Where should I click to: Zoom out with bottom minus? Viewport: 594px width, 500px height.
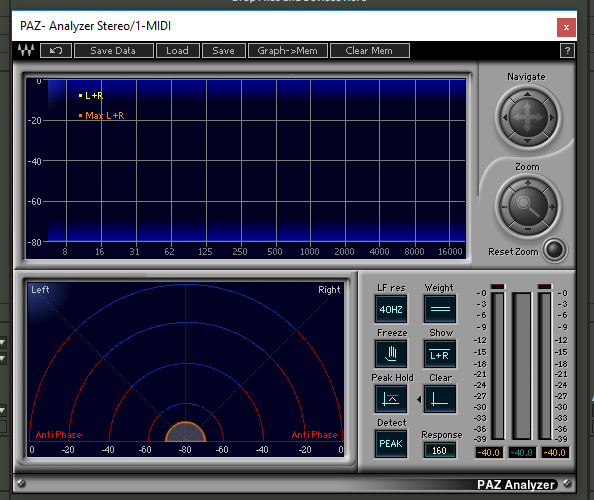click(x=527, y=230)
